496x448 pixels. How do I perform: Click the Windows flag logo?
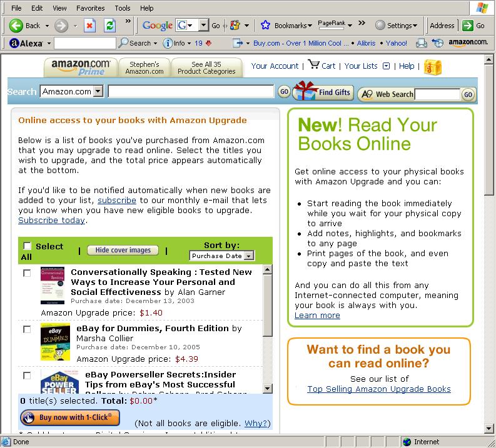point(482,8)
